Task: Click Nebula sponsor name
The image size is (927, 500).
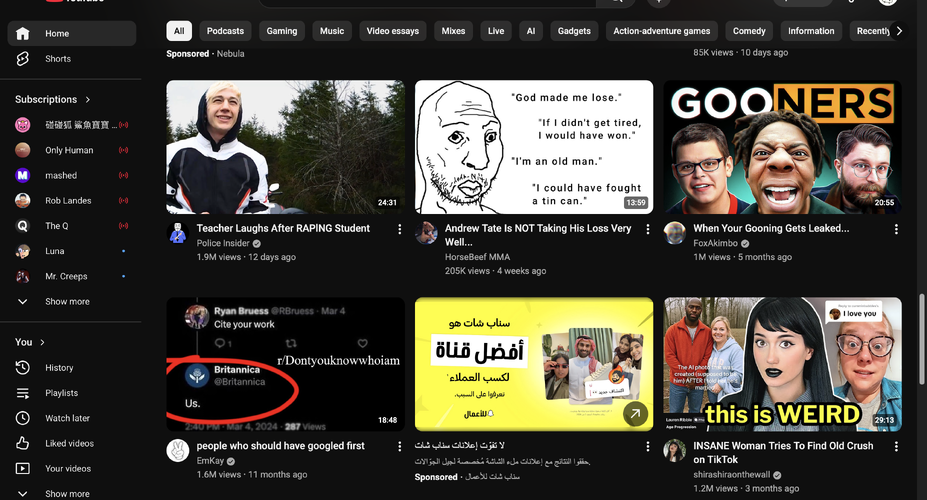Action: click(x=230, y=54)
